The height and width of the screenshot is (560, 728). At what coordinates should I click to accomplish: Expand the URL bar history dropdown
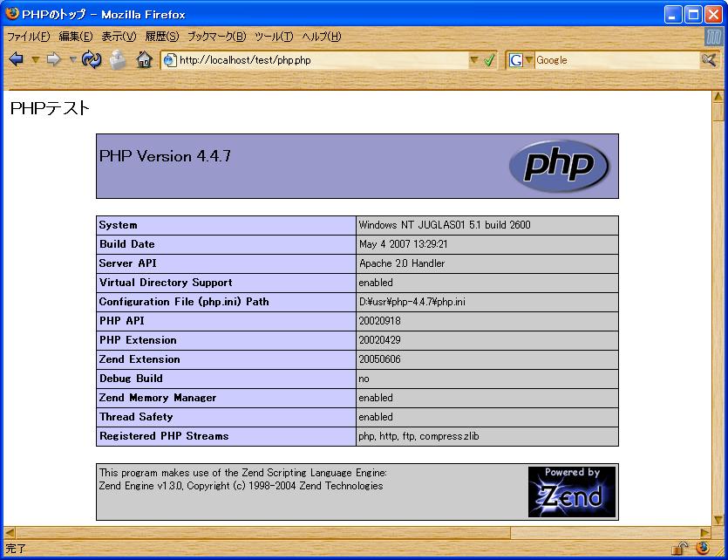tap(474, 60)
